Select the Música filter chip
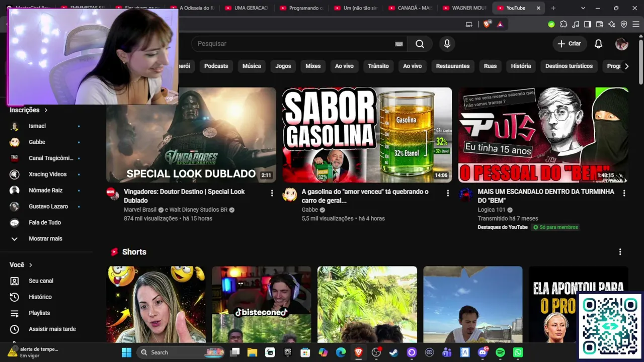 point(252,66)
